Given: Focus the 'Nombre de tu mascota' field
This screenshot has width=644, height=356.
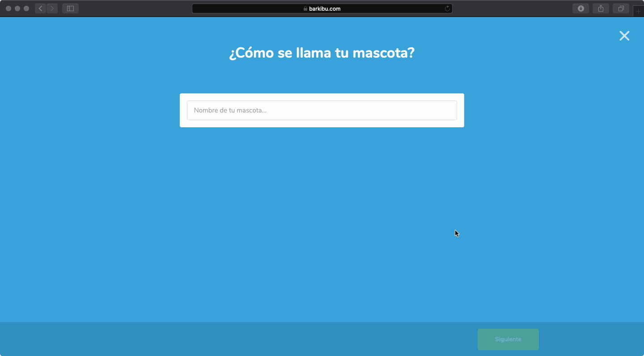Looking at the screenshot, I should 322,110.
